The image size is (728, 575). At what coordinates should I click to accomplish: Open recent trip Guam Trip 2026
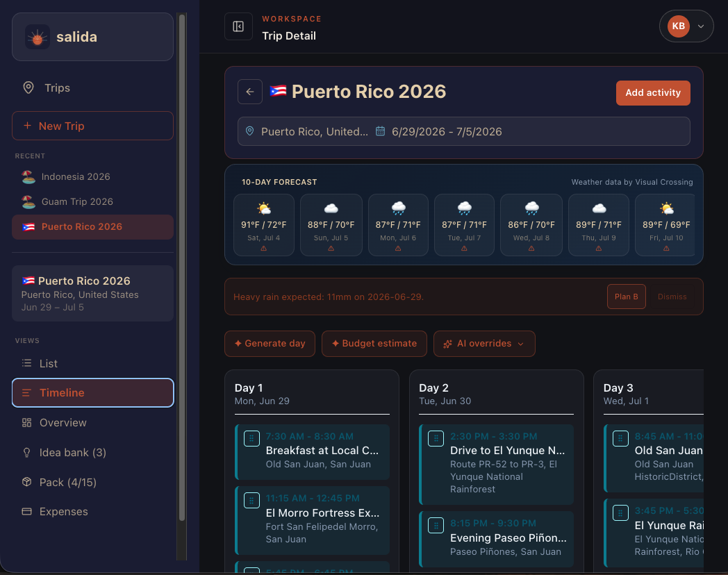click(x=93, y=202)
